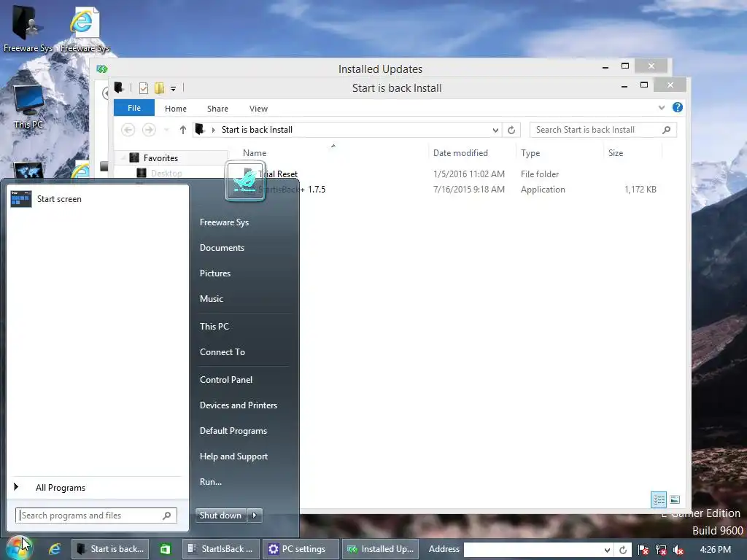This screenshot has height=560, width=747.
Task: Open Connect To in Start menu
Action: 222,352
